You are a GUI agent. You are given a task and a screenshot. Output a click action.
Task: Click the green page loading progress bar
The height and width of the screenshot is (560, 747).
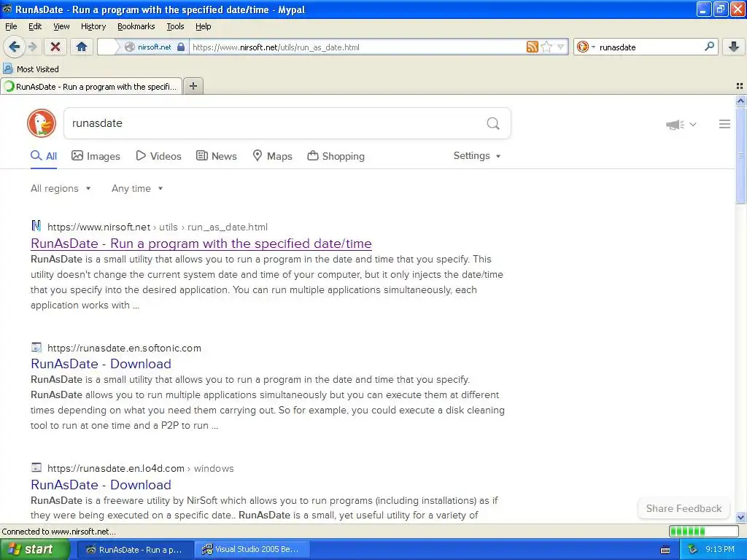(x=704, y=531)
